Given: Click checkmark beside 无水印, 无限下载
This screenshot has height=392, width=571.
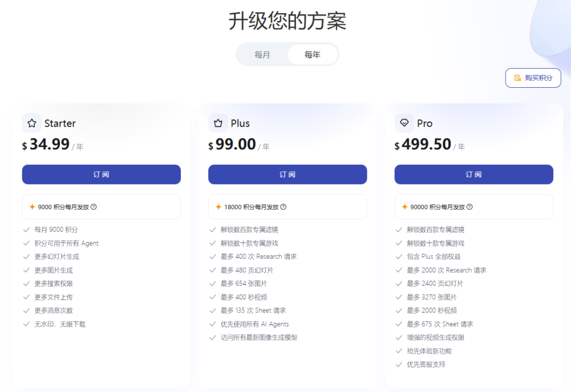Looking at the screenshot, I should tap(26, 324).
